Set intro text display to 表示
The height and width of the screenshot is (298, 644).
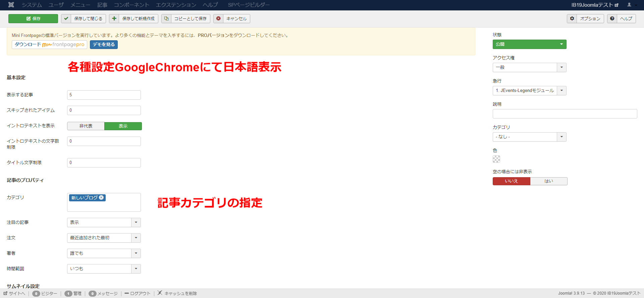point(123,126)
